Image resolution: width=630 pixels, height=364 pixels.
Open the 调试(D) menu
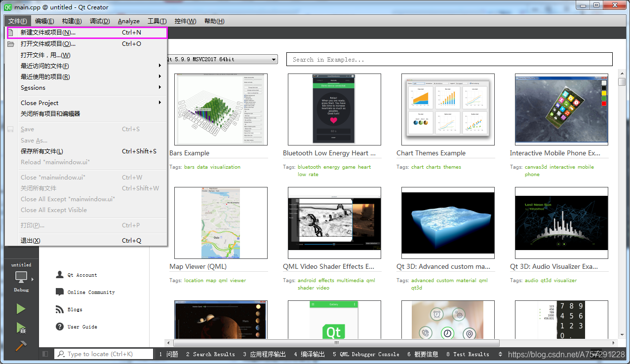[x=100, y=21]
